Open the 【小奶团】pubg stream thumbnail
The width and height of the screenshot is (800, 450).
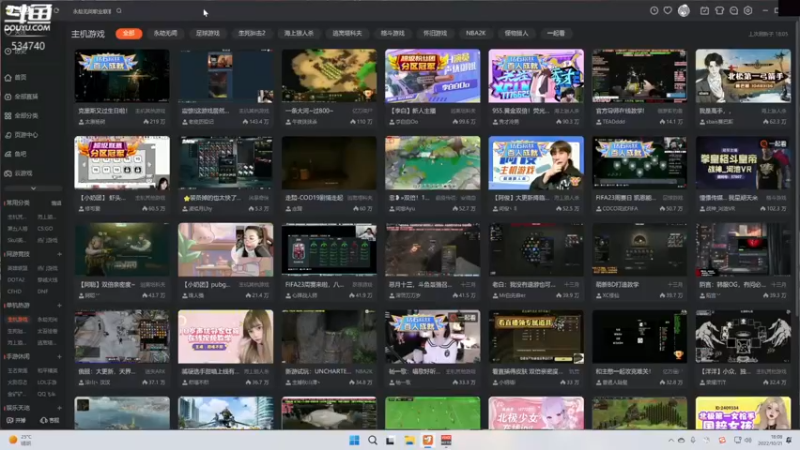pos(226,249)
